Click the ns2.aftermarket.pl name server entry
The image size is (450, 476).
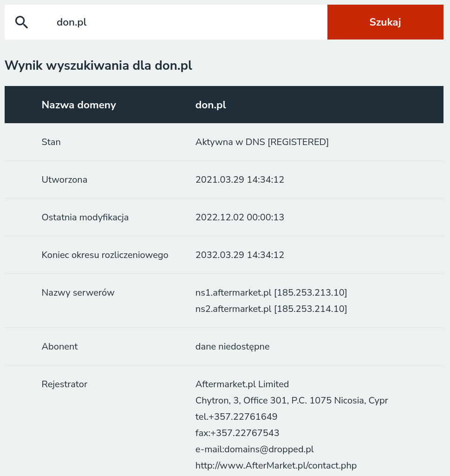coord(271,309)
